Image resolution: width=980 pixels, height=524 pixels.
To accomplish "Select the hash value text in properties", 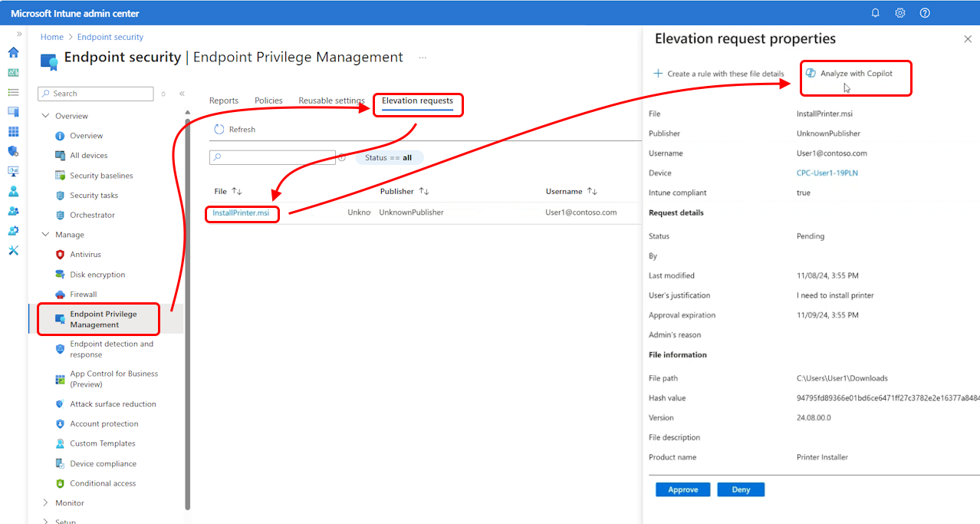I will [x=888, y=398].
